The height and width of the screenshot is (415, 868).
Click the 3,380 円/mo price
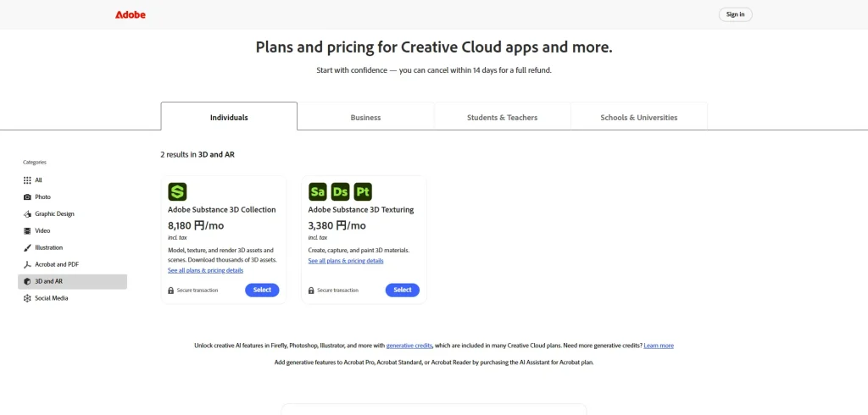[337, 226]
